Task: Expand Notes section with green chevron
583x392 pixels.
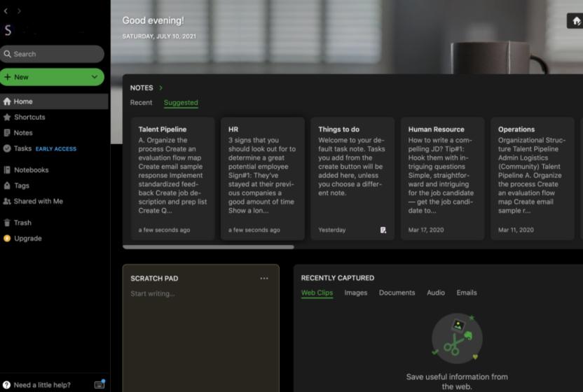Action: tap(161, 88)
